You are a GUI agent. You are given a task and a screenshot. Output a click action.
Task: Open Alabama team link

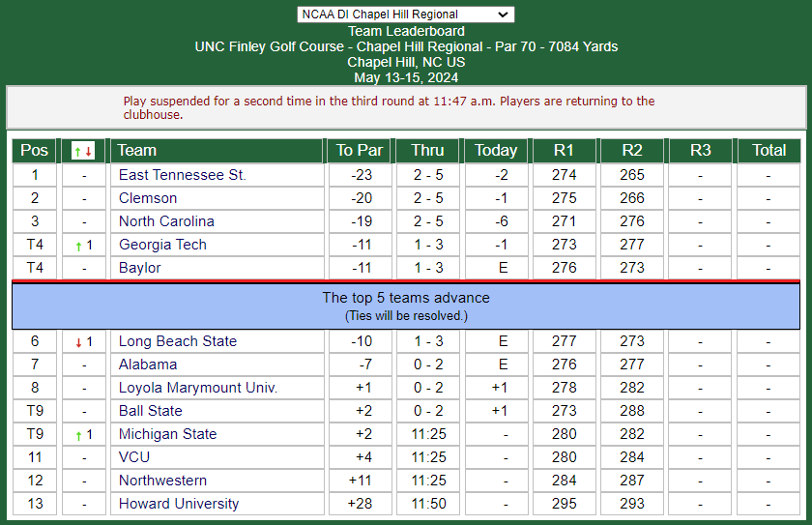[148, 365]
